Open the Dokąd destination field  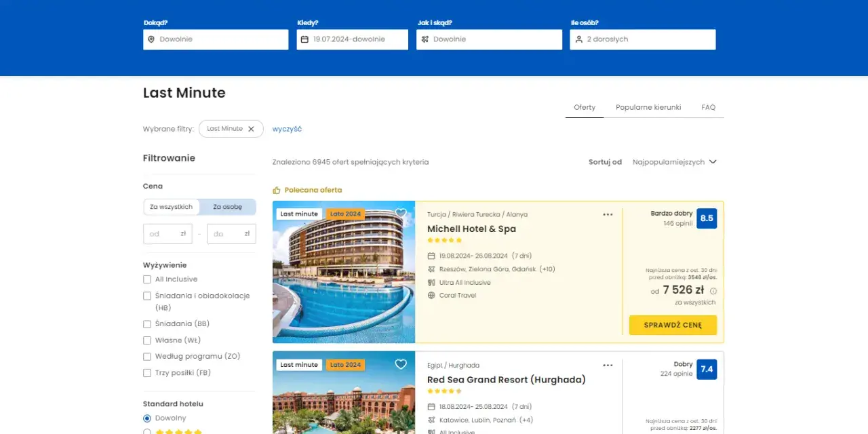coord(216,39)
